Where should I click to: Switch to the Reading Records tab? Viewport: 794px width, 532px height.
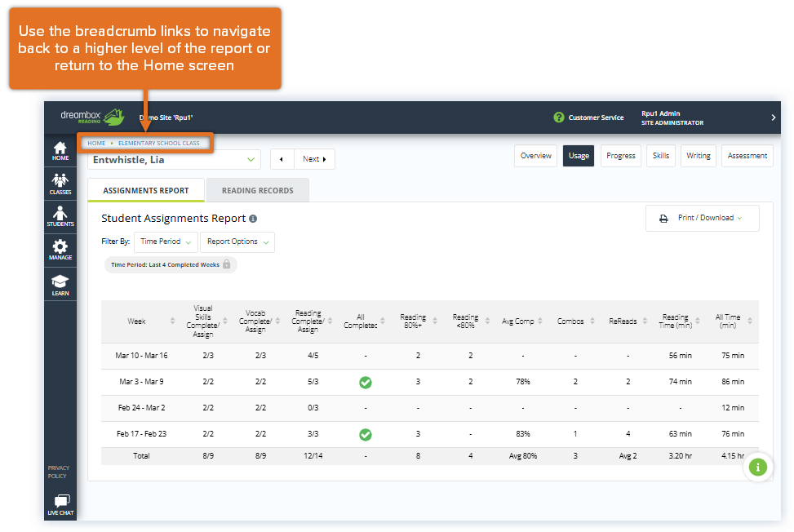[257, 190]
